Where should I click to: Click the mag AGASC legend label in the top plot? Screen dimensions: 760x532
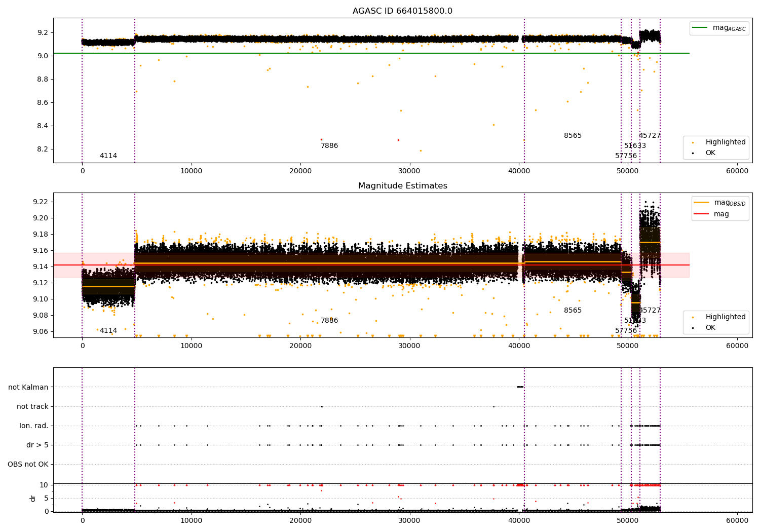tap(729, 28)
